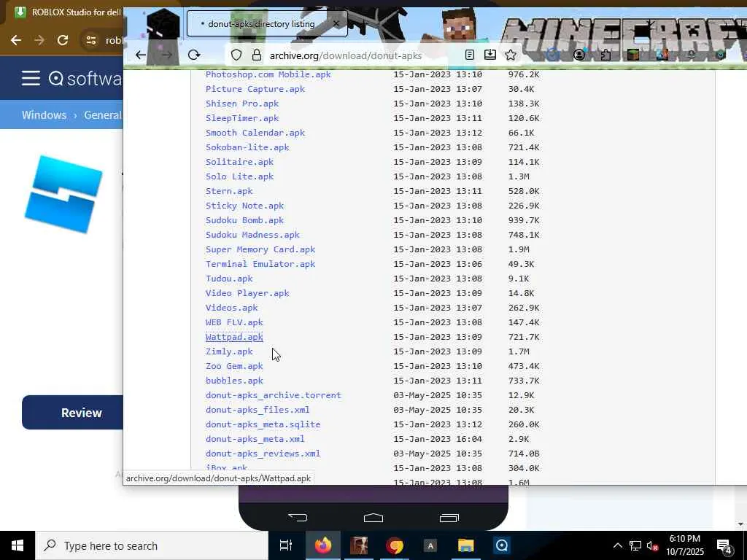This screenshot has height=560, width=747.
Task: Download Photoshop.com Mobile.apk
Action: (x=268, y=74)
